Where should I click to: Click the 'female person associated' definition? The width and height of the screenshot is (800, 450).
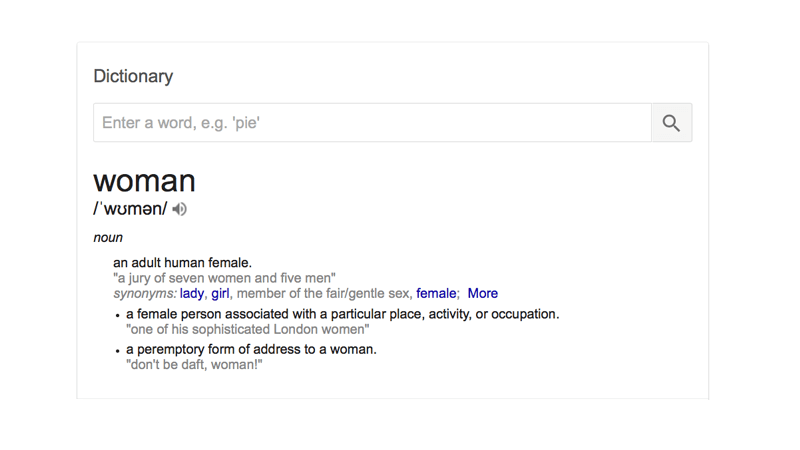point(343,314)
